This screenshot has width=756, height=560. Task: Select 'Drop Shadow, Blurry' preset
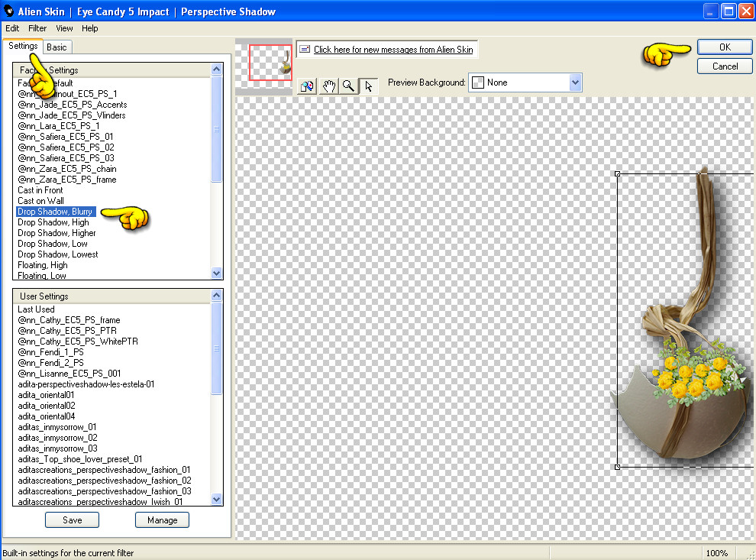pyautogui.click(x=56, y=212)
